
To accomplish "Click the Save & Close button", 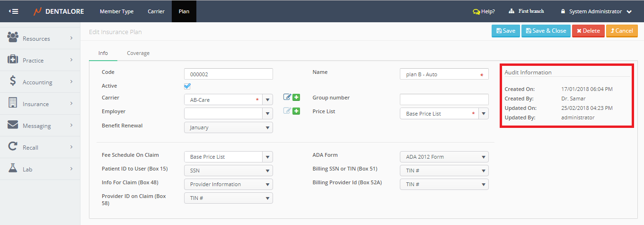I will tap(546, 31).
